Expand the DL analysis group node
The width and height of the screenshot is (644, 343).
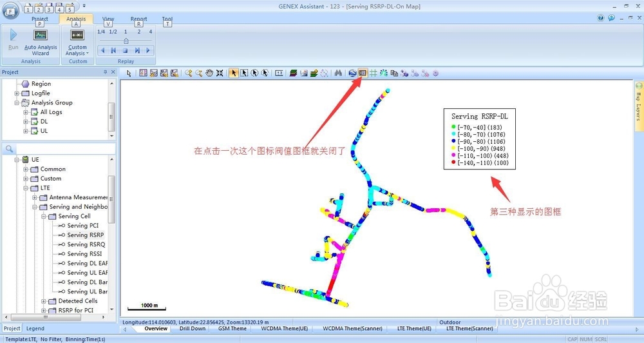[26, 122]
